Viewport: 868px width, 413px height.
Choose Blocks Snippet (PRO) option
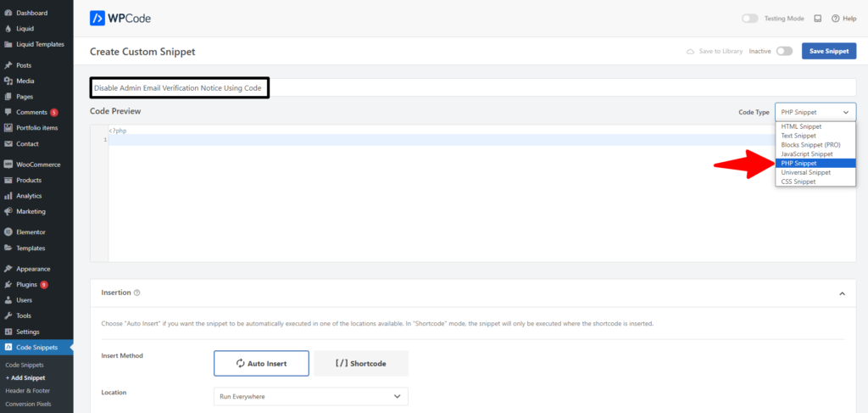click(815, 144)
